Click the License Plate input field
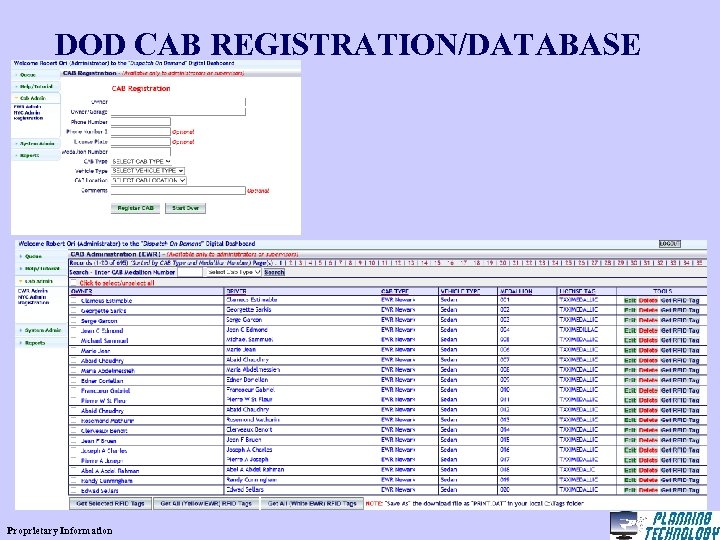 tap(141, 142)
